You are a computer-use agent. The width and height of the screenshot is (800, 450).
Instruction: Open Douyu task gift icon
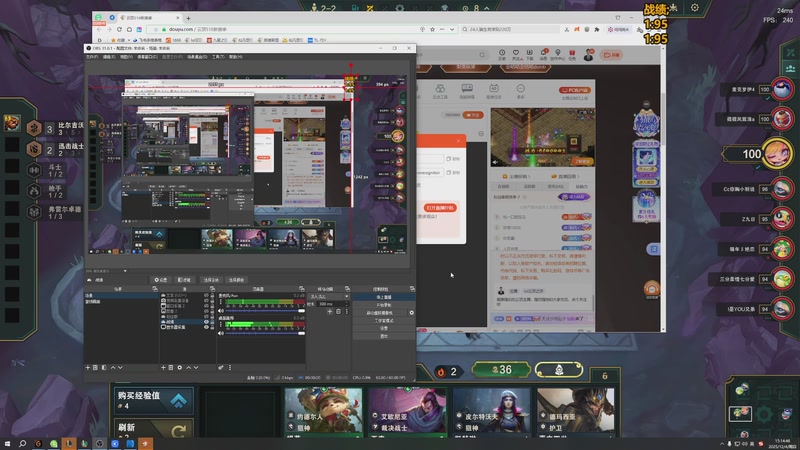pos(572,54)
